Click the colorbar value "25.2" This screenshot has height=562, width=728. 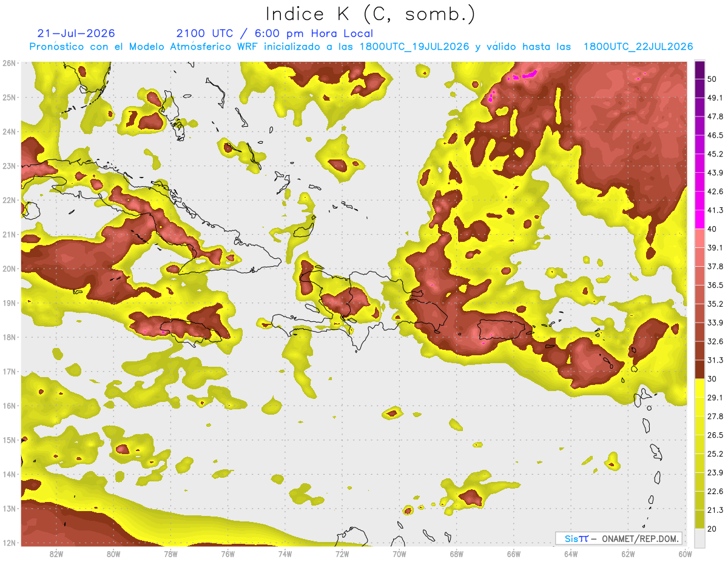715,454
